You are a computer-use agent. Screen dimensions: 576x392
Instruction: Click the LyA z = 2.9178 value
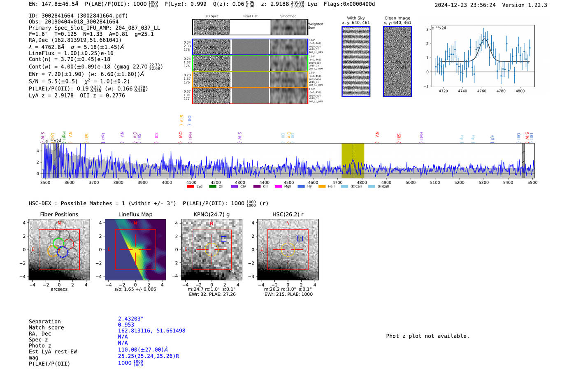click(51, 95)
